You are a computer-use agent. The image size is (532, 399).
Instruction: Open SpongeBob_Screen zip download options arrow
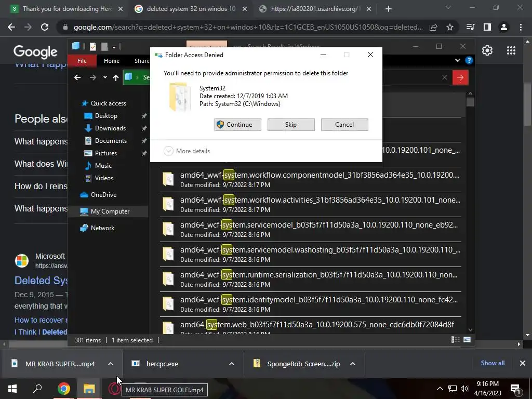tap(353, 364)
